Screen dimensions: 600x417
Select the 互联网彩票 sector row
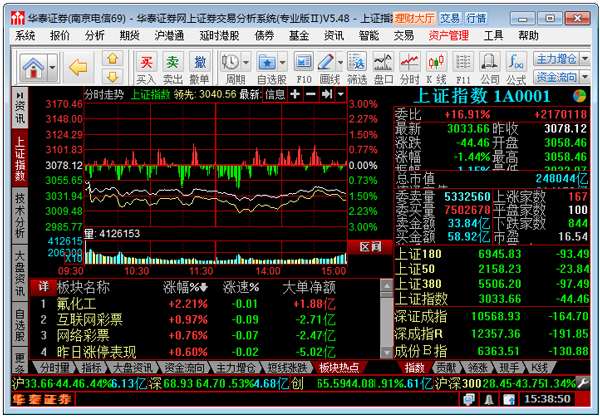coord(205,320)
